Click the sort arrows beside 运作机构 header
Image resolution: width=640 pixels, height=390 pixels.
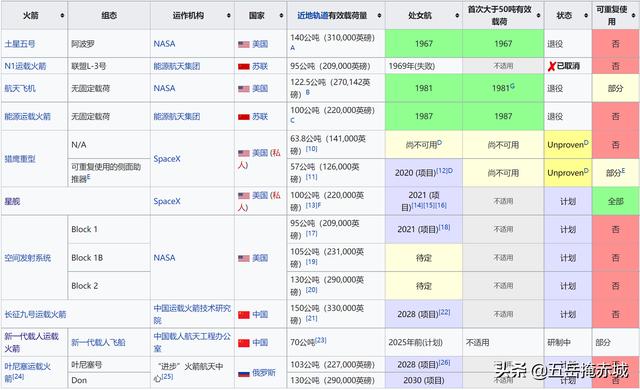coord(229,16)
